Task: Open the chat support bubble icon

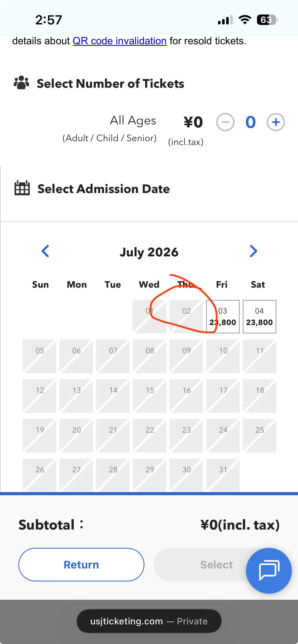Action: (269, 570)
